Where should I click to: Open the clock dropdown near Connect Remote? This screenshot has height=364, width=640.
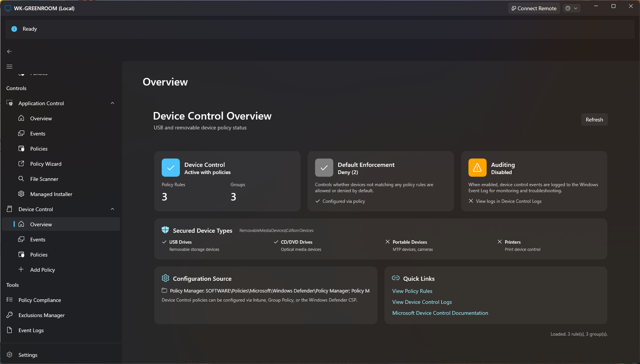coord(572,8)
